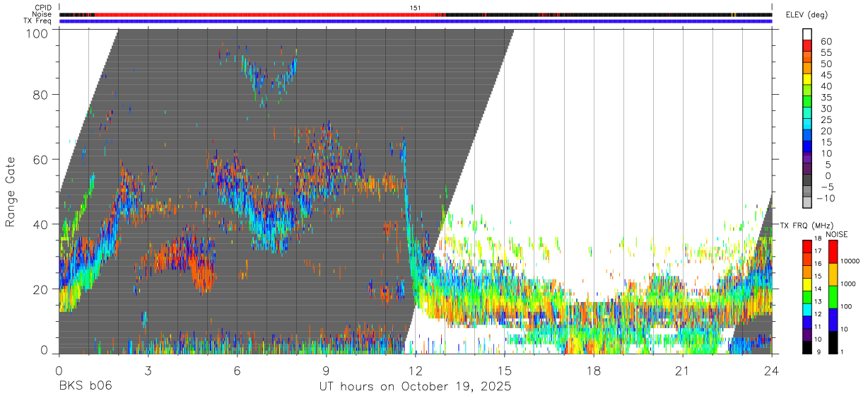This screenshot has height=401, width=868.
Task: Click the 'TX Freq' row label
Action: tap(39, 21)
